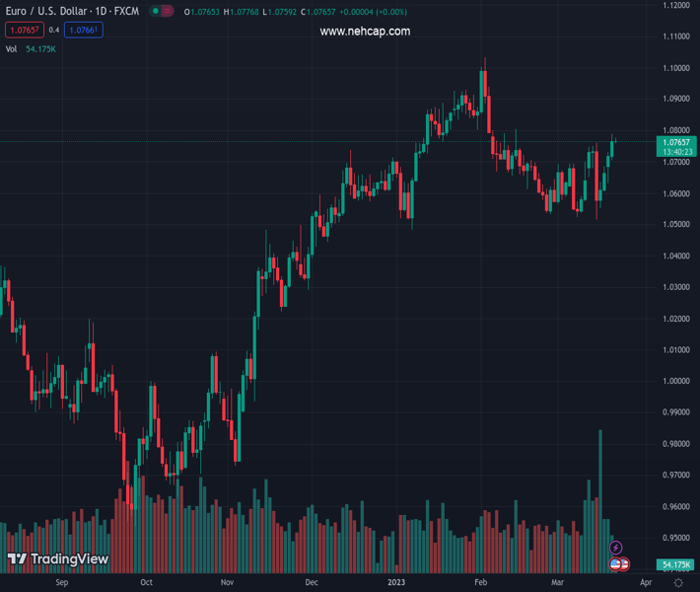The width and height of the screenshot is (700, 592).
Task: Click the volume label 54.175K on axis
Action: click(675, 564)
